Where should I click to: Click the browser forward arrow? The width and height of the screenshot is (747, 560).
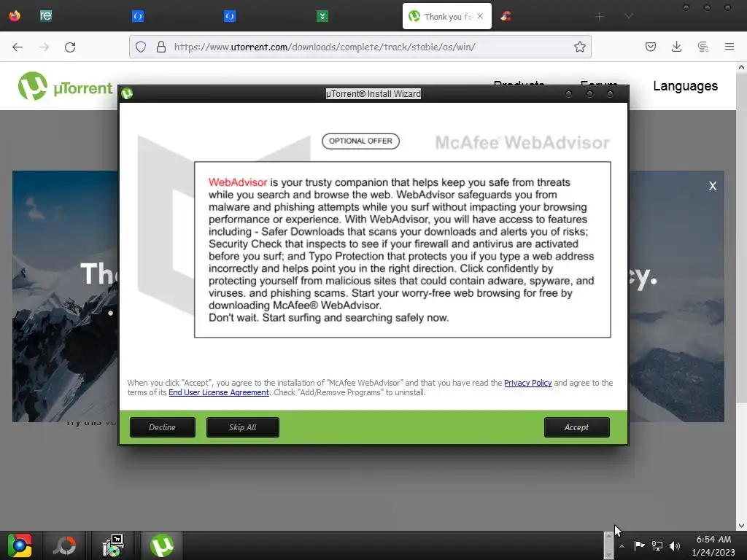coord(44,47)
